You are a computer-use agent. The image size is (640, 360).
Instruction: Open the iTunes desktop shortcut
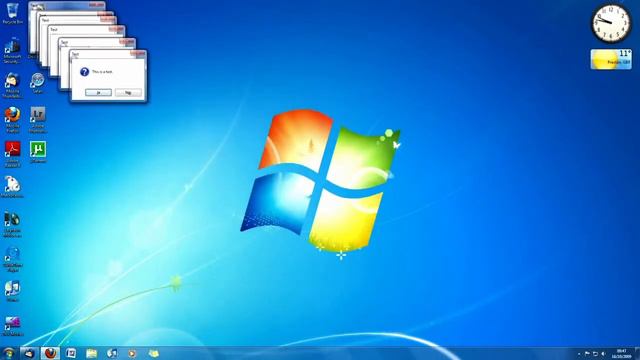[x=12, y=291]
